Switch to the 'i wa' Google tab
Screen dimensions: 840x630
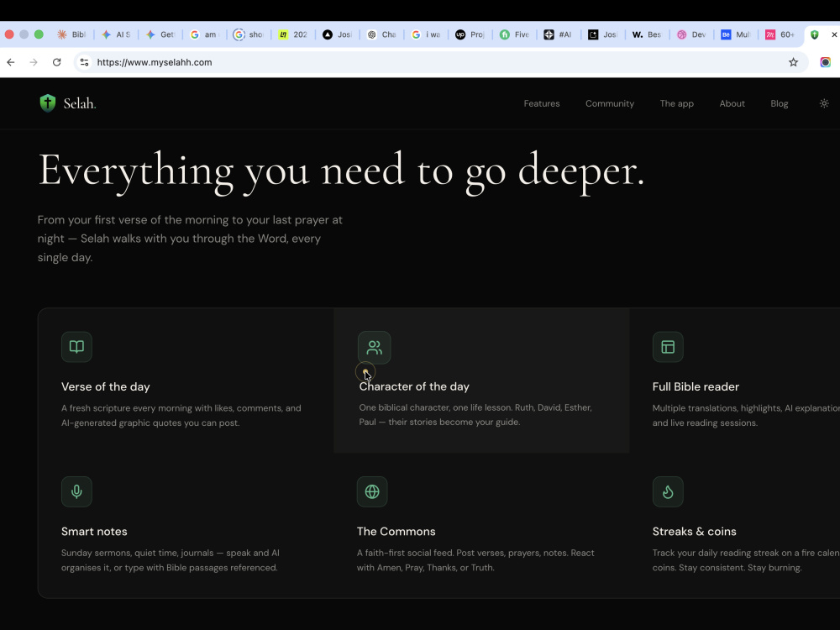(x=427, y=34)
